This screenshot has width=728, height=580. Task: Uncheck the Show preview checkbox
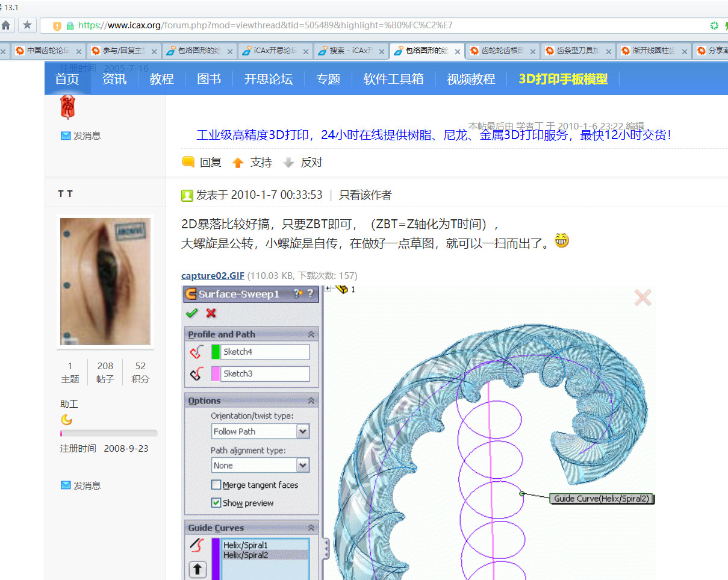216,503
